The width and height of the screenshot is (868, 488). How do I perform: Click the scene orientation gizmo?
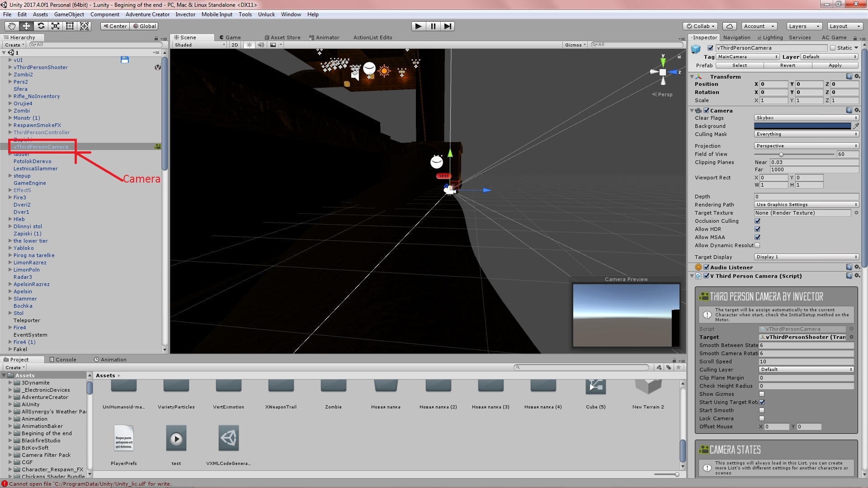663,72
